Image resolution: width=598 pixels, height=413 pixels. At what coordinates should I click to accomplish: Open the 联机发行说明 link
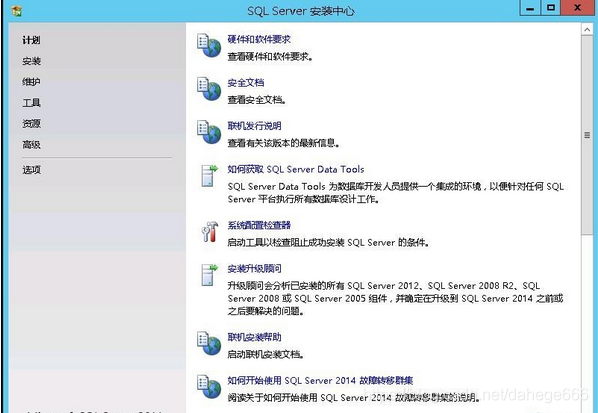tap(254, 126)
